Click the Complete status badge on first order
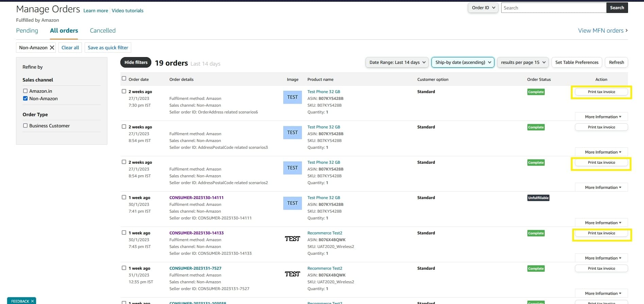The width and height of the screenshot is (644, 304). 536,92
